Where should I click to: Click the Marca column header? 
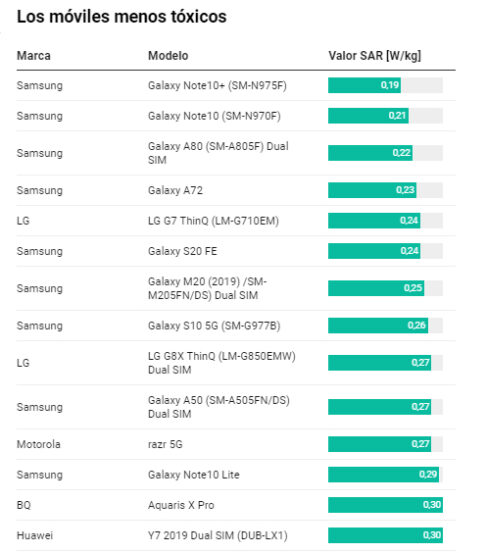point(34,56)
